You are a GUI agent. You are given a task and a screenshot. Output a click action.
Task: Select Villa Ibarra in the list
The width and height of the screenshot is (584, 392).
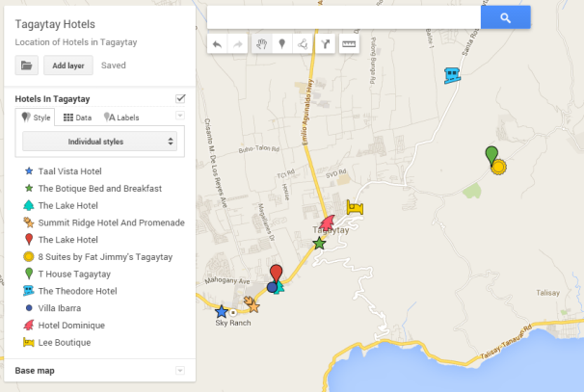pos(59,308)
